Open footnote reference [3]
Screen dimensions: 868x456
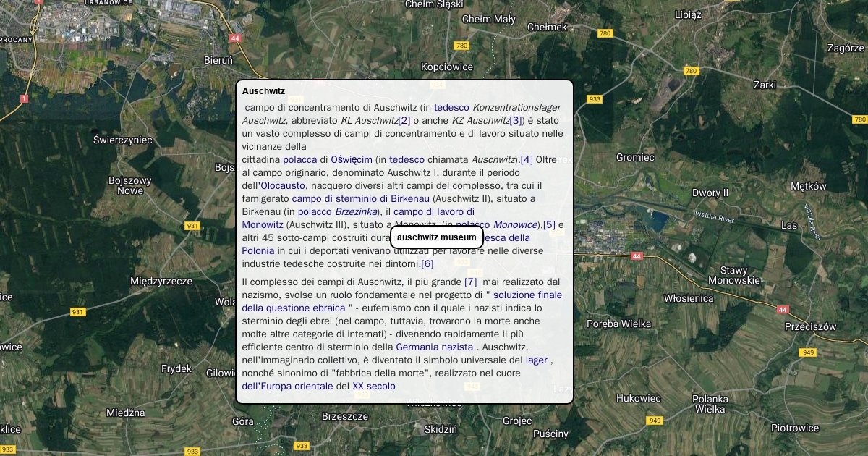(516, 120)
